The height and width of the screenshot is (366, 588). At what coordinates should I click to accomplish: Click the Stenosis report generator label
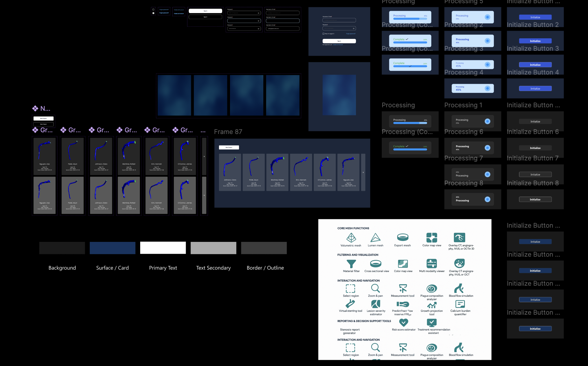coord(350,331)
